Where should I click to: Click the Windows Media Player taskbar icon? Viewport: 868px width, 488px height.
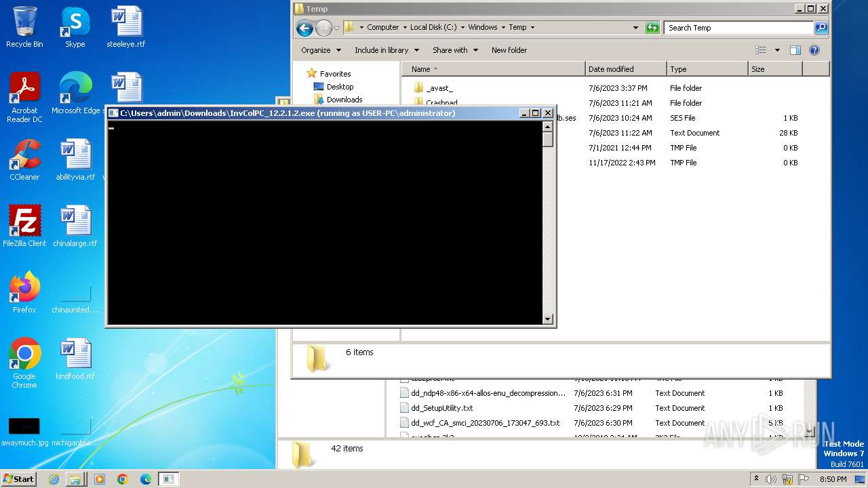pos(99,479)
